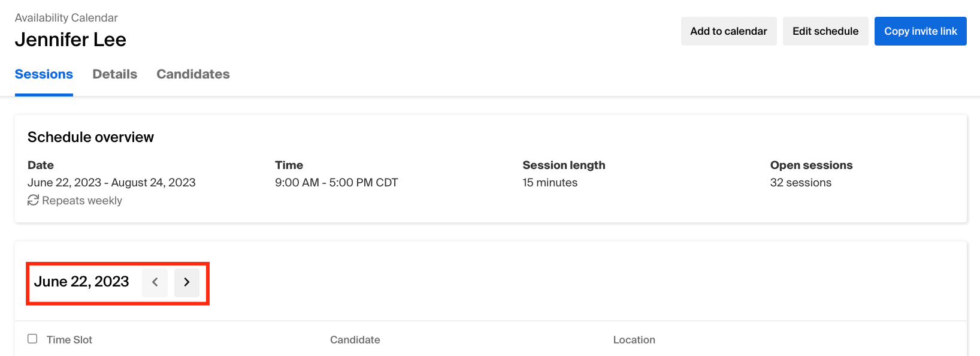Click the Repeats weekly recurrence icon
Screen dimensions: 980x356
[x=33, y=200]
